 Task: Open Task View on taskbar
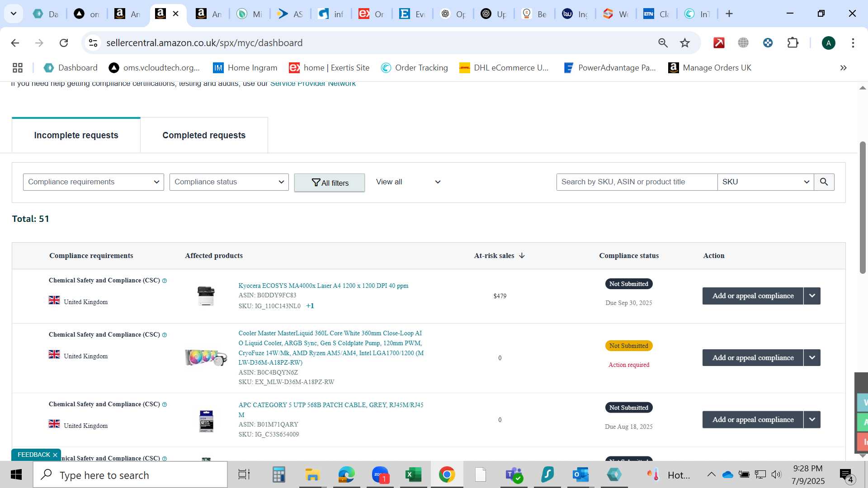(x=244, y=475)
